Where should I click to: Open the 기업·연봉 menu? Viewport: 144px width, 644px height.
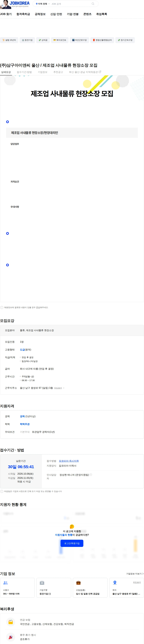coord(73,14)
